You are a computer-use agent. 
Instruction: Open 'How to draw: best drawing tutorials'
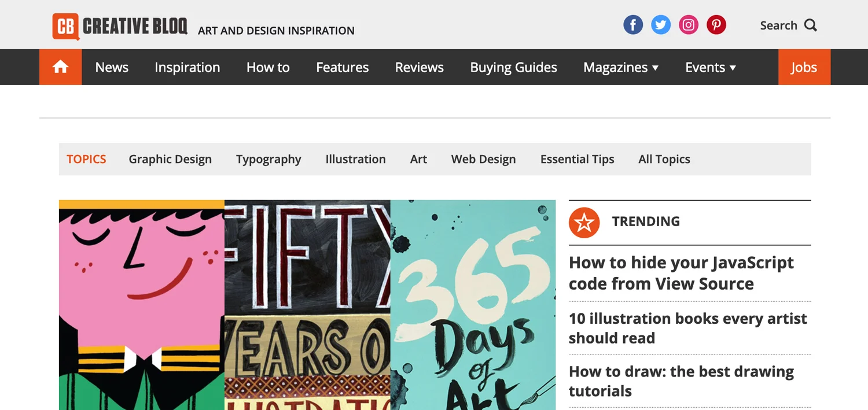(x=681, y=381)
